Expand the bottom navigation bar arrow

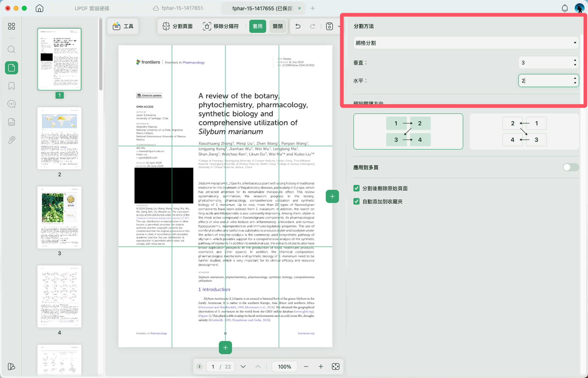[x=199, y=366]
